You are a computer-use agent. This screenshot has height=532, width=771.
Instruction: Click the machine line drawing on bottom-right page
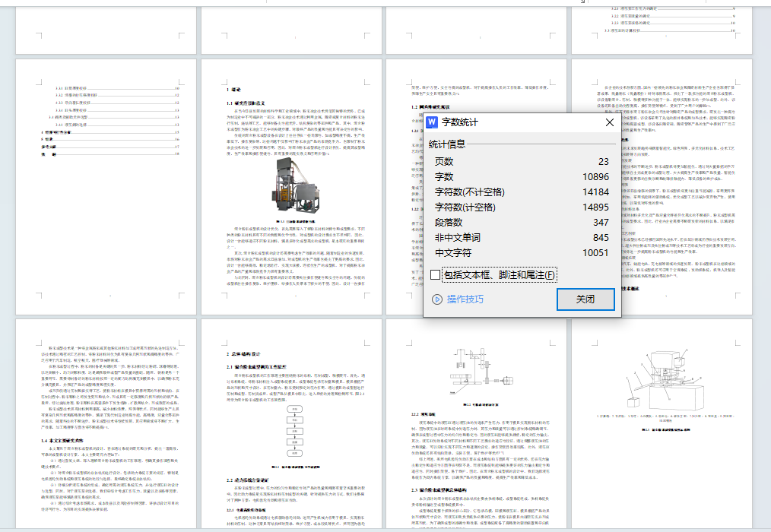[x=666, y=381]
